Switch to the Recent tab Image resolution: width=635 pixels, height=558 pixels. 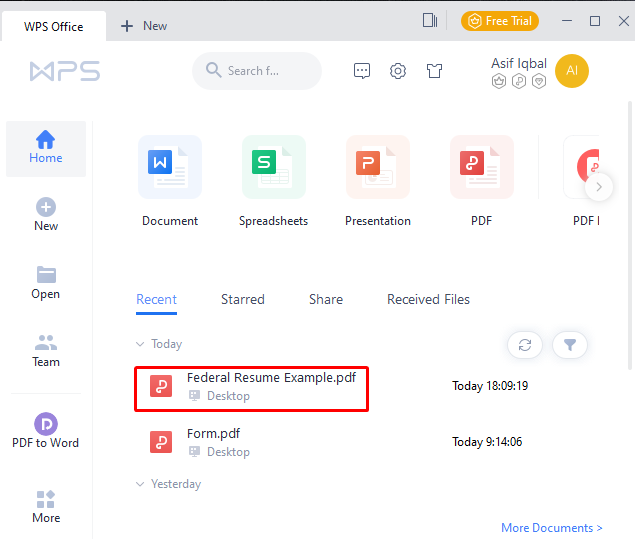156,300
